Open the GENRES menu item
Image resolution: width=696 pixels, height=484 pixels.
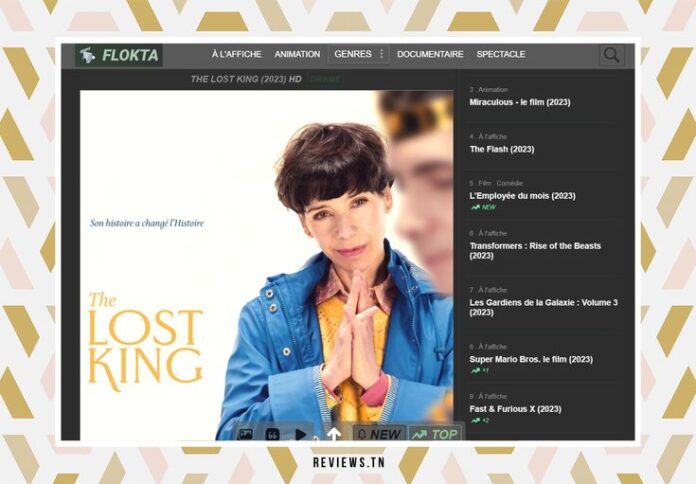[x=353, y=54]
